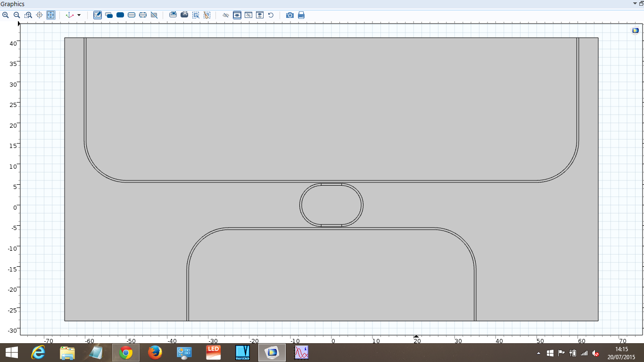The image size is (644, 362).
Task: Click the Zoom to Selection icon
Action: click(x=40, y=15)
